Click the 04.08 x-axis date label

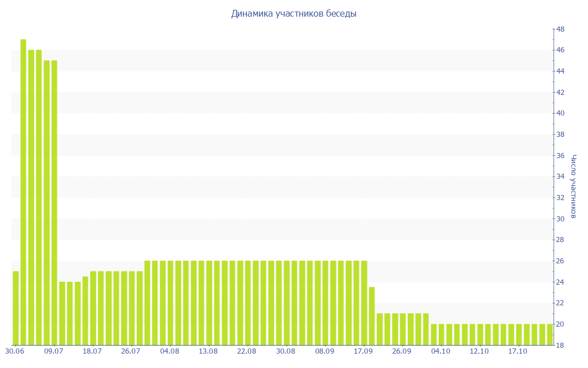click(169, 351)
